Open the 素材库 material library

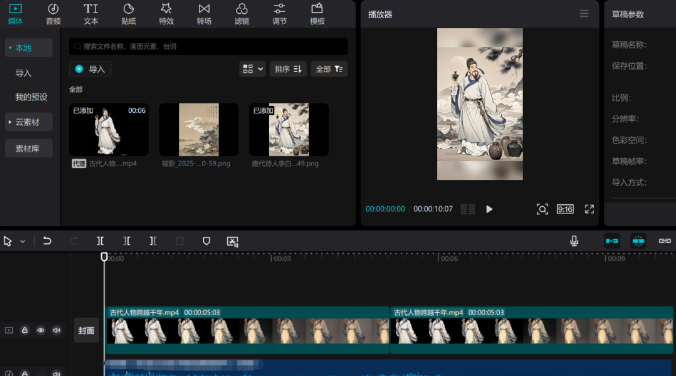click(28, 148)
